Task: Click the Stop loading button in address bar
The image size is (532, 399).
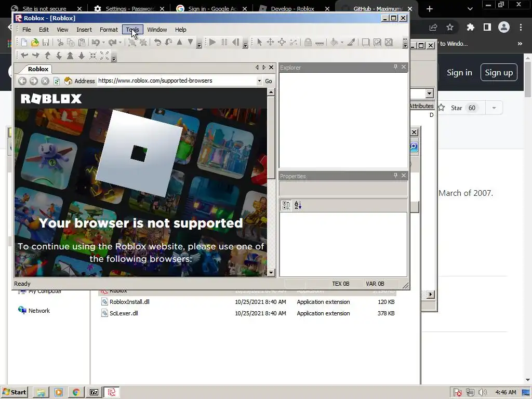Action: (x=45, y=81)
